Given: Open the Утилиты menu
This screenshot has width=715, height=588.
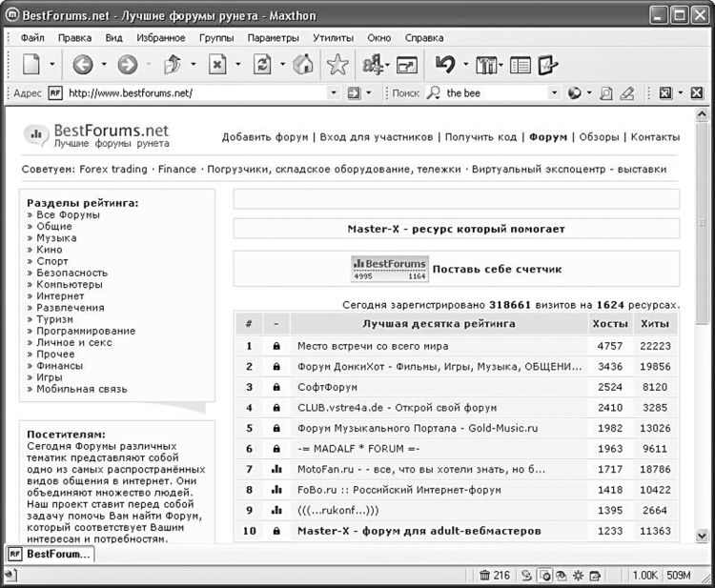Looking at the screenshot, I should pos(334,38).
